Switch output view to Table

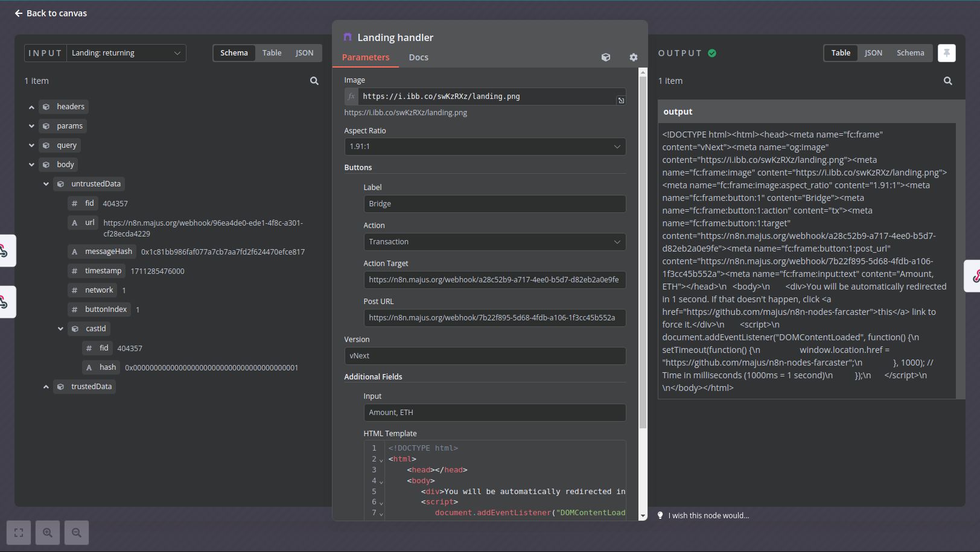tap(841, 53)
